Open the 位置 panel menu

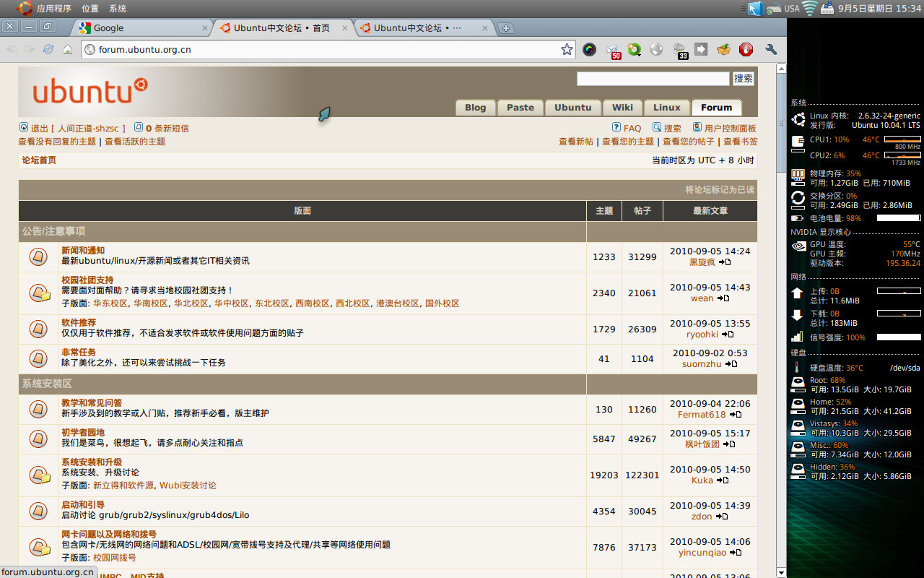click(x=90, y=9)
